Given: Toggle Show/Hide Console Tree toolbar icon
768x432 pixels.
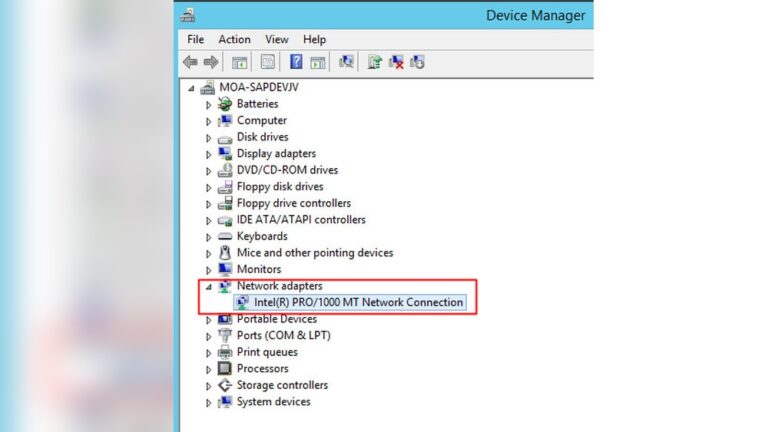Looking at the screenshot, I should 239,62.
